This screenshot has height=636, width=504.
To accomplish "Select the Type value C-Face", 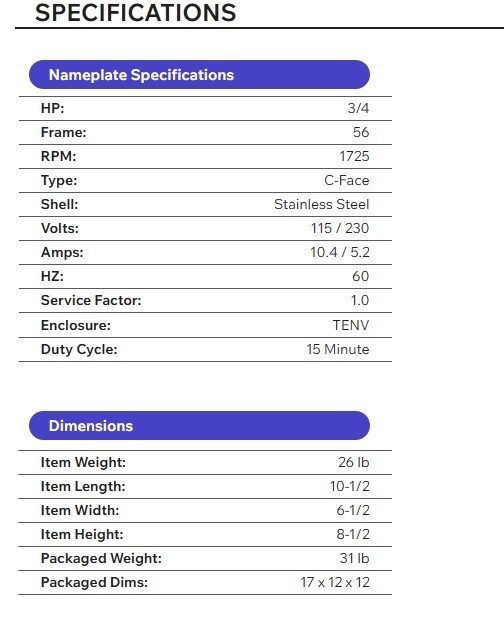I will coord(347,180).
